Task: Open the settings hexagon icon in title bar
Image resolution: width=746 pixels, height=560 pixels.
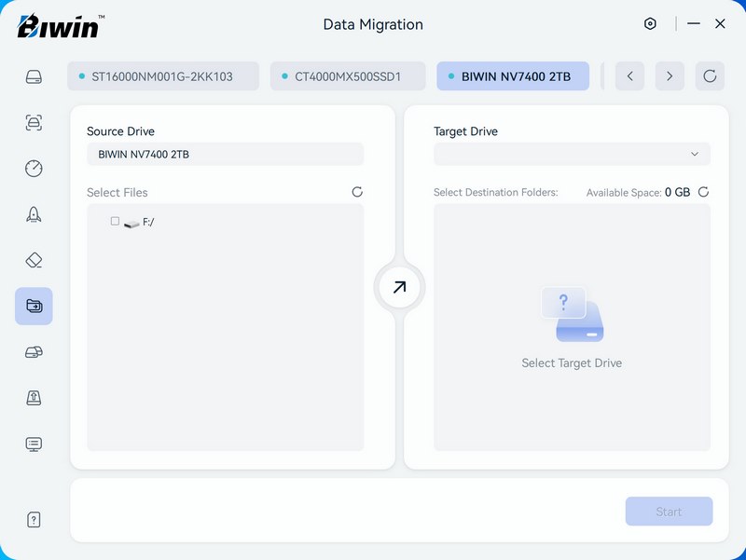Action: 650,24
